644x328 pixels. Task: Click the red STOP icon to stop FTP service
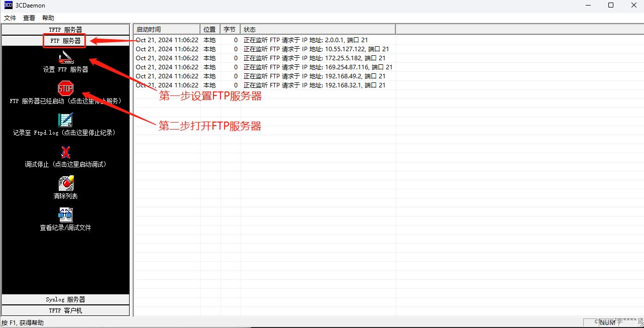point(66,89)
